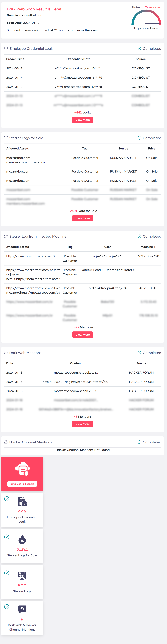167x644 pixels.
Task: Click the check circle on Dark Web & Hacker card
Action: click(7, 607)
